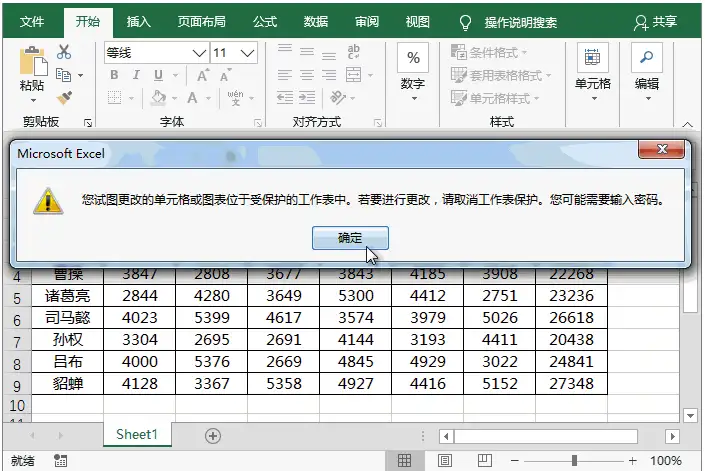Select the 开始 ribbon tab
705x471 pixels.
click(88, 22)
